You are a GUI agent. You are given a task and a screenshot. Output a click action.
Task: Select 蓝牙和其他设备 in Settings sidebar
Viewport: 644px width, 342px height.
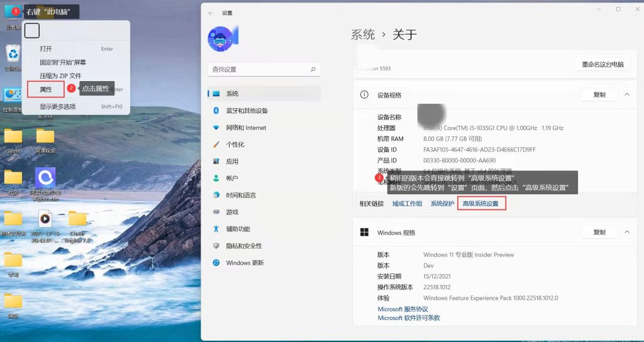[x=247, y=111]
